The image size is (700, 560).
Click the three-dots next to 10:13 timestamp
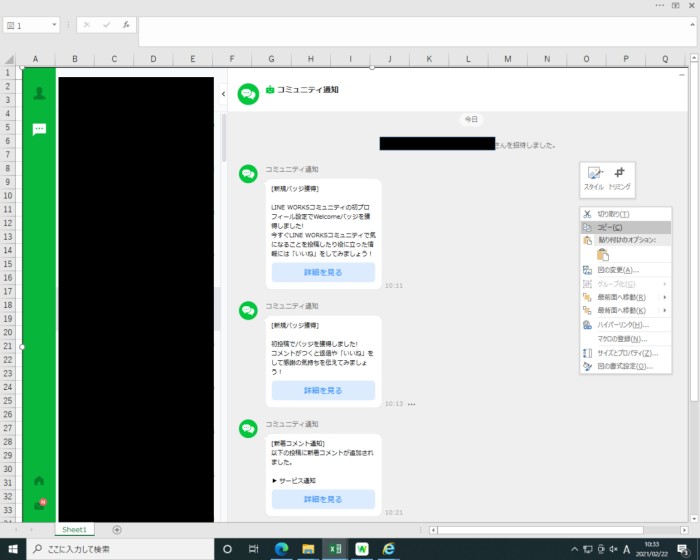(412, 404)
